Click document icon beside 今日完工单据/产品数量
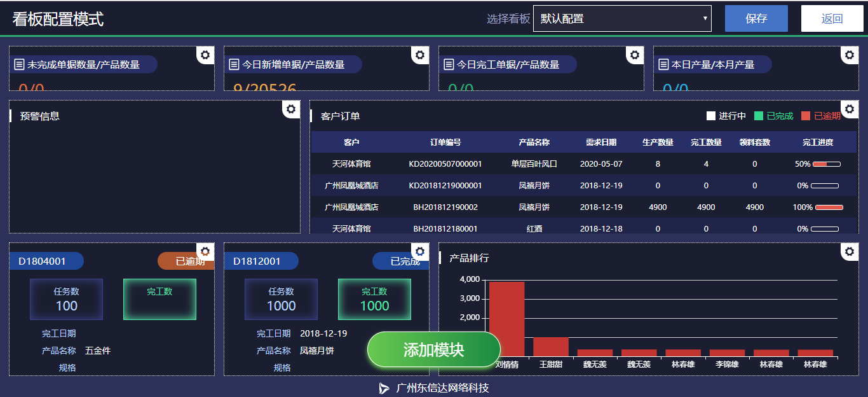868x397 pixels. (449, 64)
